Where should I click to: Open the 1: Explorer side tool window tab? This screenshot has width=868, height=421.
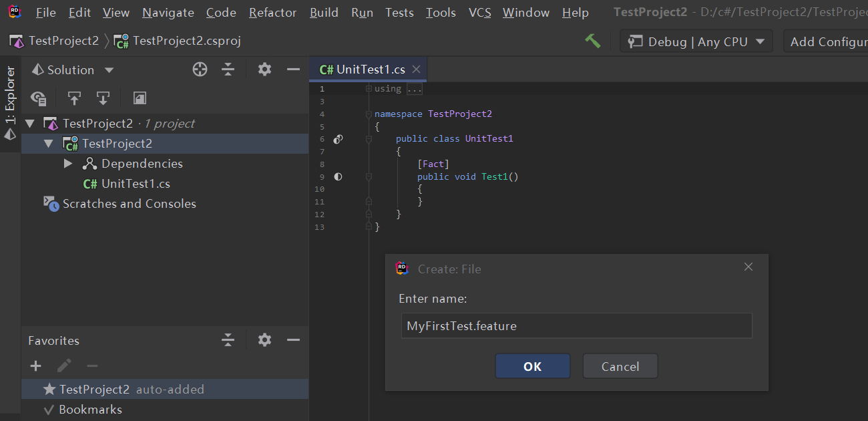pyautogui.click(x=10, y=96)
